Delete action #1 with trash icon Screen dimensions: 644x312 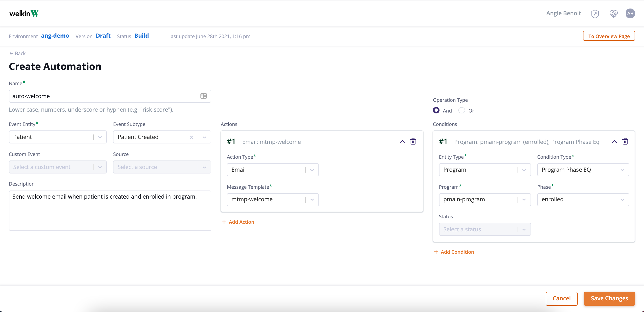(413, 141)
